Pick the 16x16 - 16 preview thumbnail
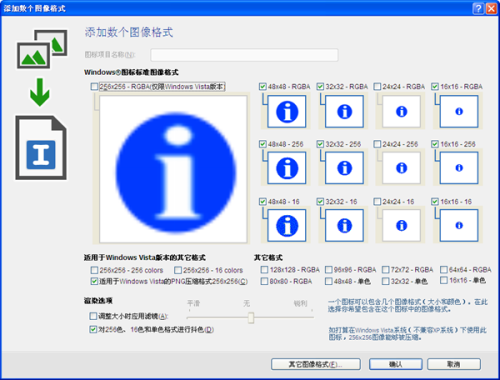The height and width of the screenshot is (380, 500). point(459,225)
